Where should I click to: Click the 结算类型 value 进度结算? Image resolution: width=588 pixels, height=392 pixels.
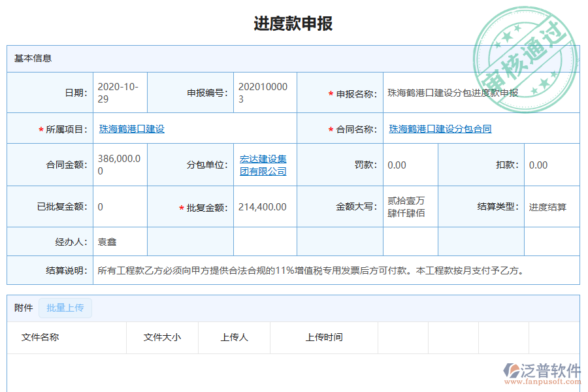point(549,207)
